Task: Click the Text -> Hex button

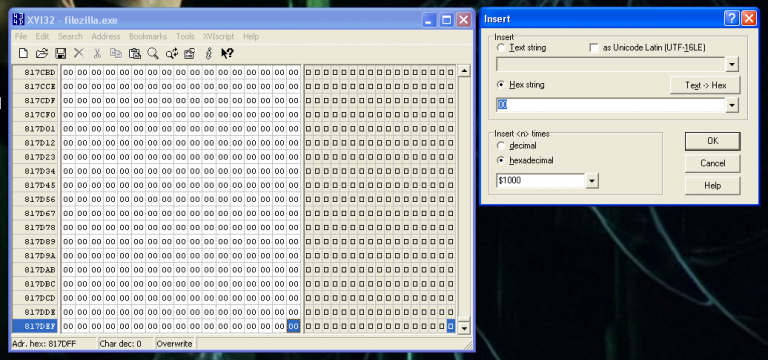Action: click(705, 85)
